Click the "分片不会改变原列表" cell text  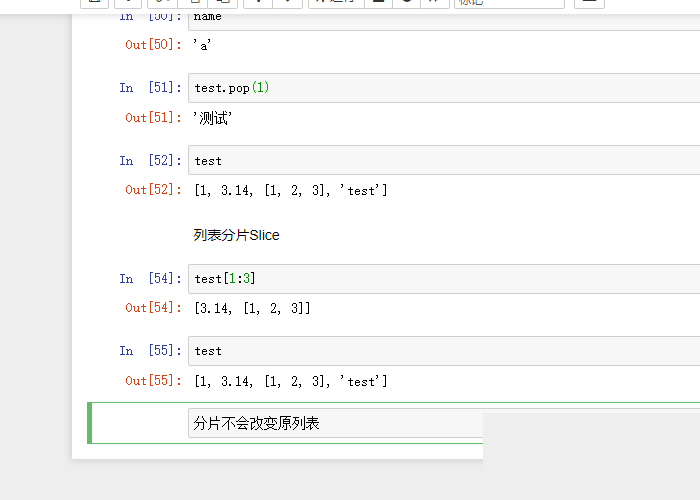pos(257,424)
